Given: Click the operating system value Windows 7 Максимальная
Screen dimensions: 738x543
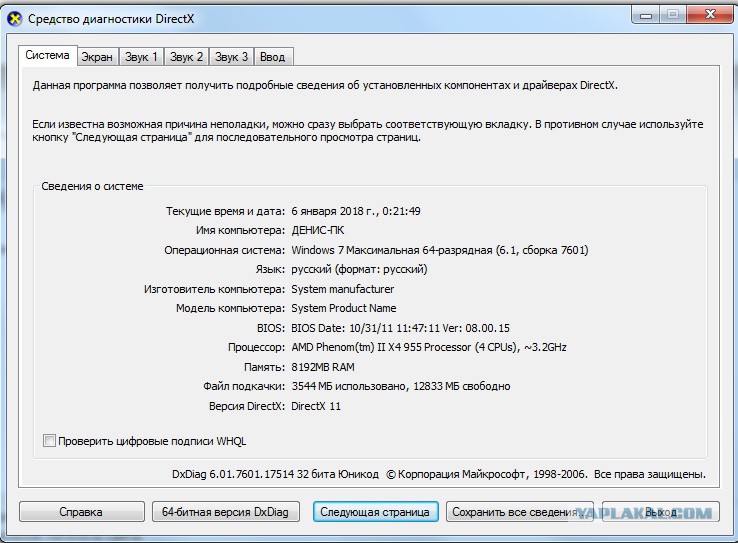Looking at the screenshot, I should (440, 250).
